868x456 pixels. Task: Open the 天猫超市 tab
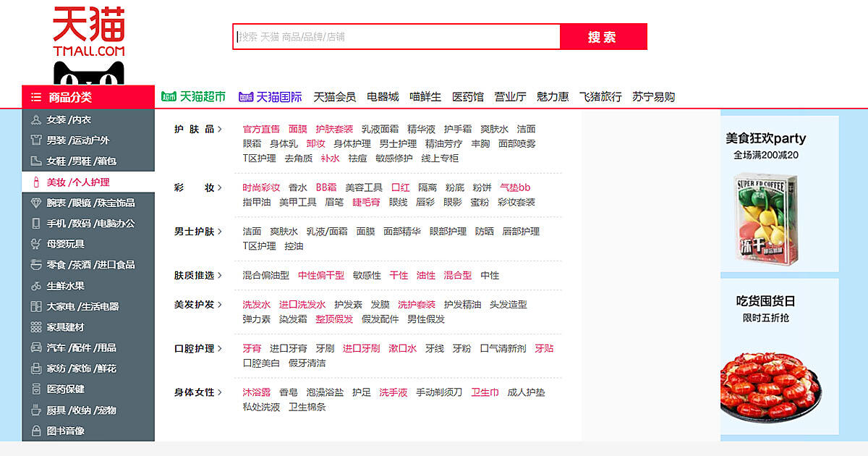(194, 96)
